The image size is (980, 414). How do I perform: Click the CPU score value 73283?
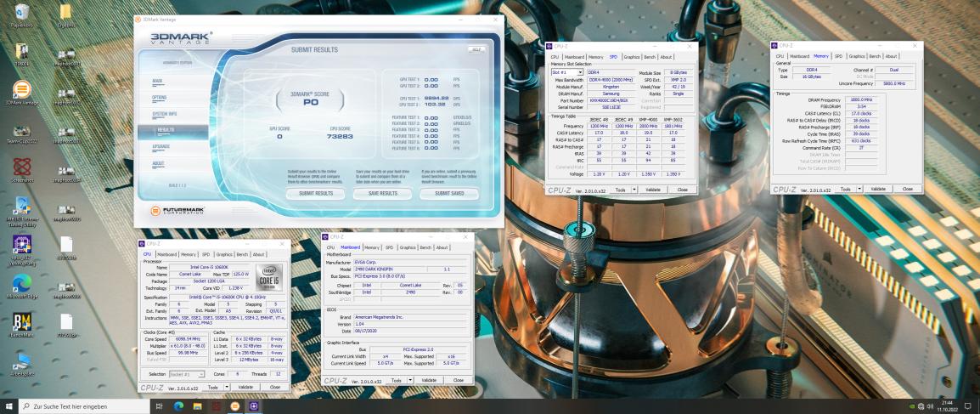(341, 136)
